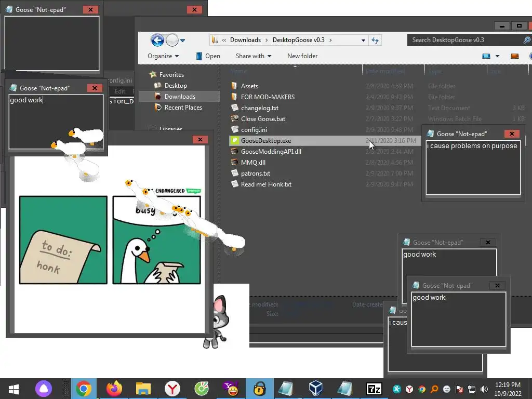Click Open in the Explorer toolbar
This screenshot has height=399, width=532.
click(208, 56)
